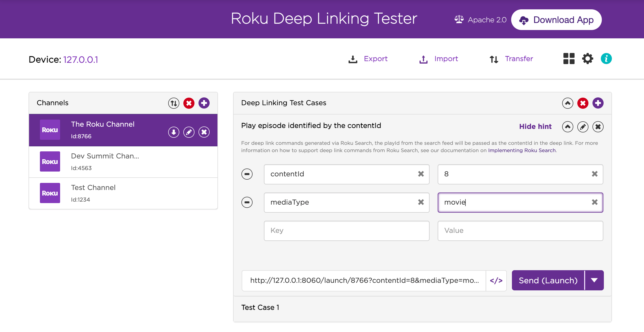Add a new test case with the plus icon
644x332 pixels.
pyautogui.click(x=598, y=103)
